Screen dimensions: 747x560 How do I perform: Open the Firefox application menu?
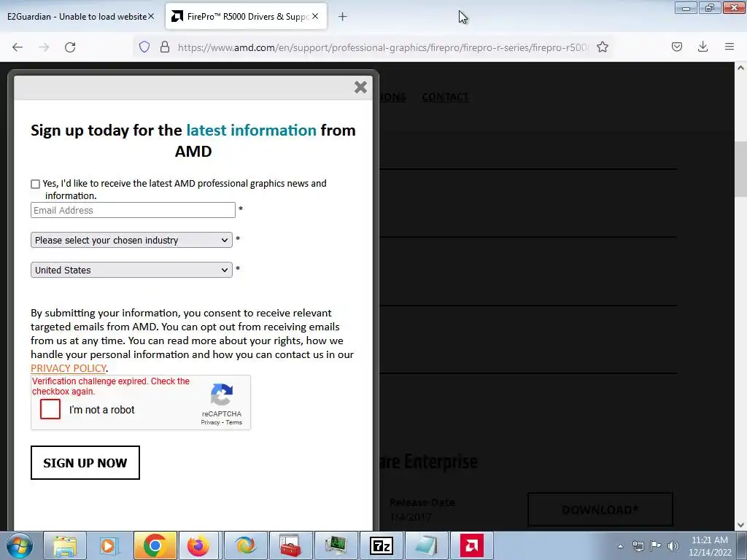point(729,47)
